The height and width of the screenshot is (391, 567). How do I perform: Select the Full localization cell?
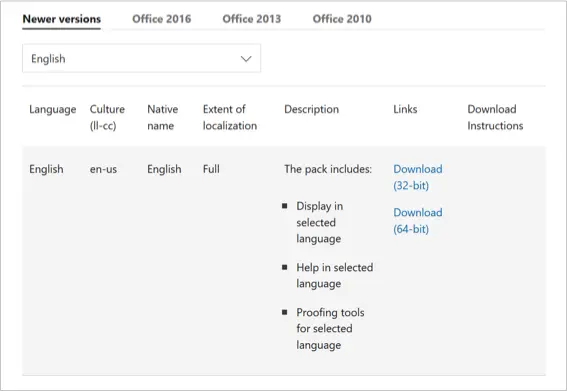211,169
